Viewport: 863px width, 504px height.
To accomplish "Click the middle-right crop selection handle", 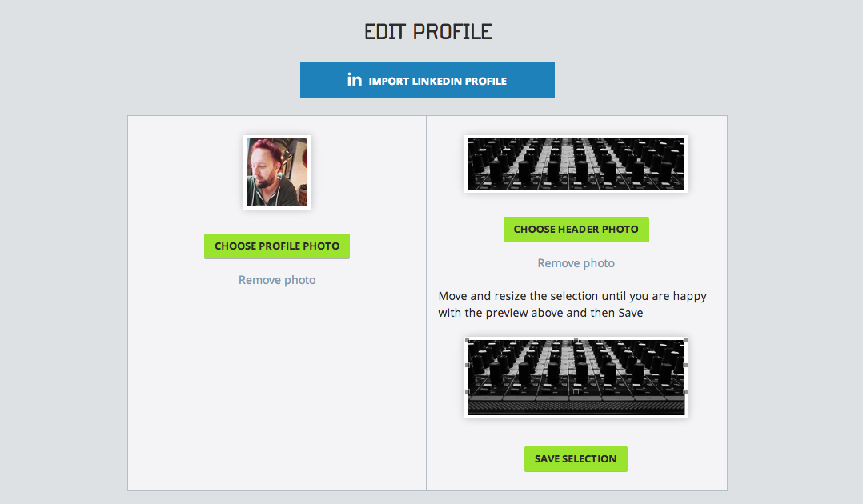I will [x=684, y=366].
